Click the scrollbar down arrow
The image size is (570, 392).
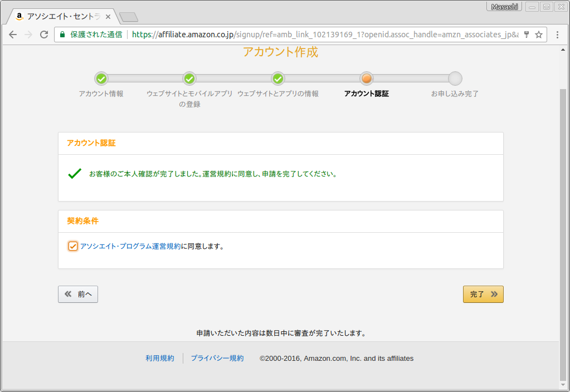pos(563,385)
